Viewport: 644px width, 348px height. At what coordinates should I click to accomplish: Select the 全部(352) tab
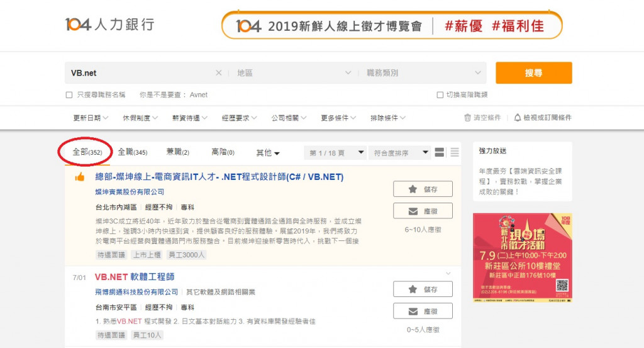87,152
